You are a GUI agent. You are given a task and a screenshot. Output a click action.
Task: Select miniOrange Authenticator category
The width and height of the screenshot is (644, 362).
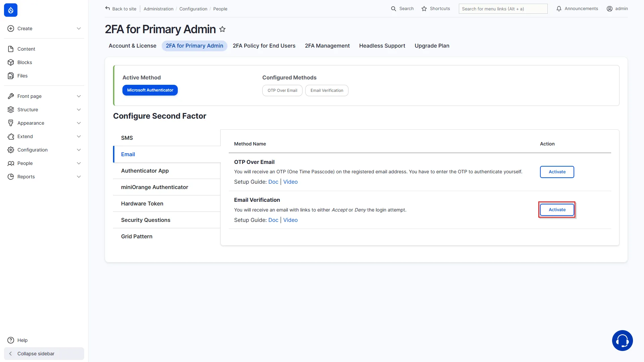coord(167,187)
